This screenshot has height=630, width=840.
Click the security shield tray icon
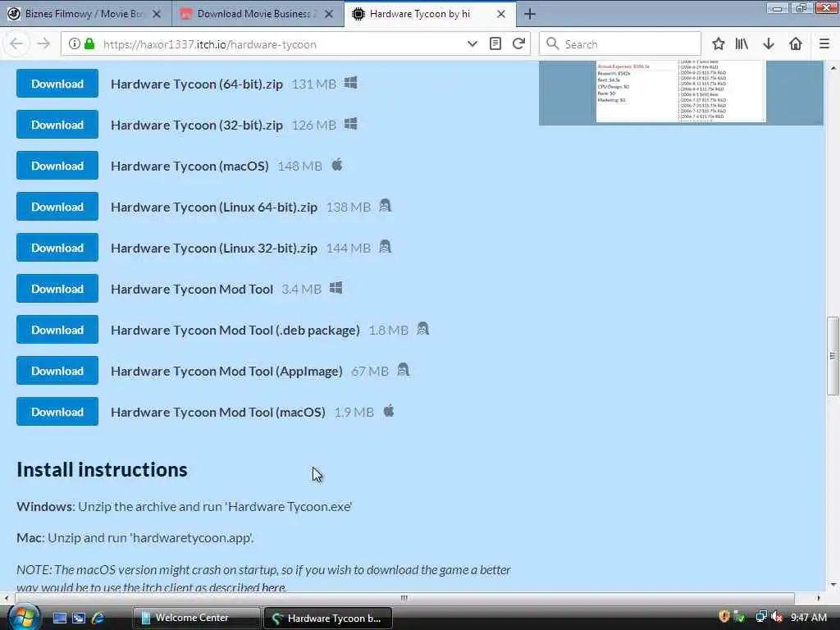click(724, 617)
